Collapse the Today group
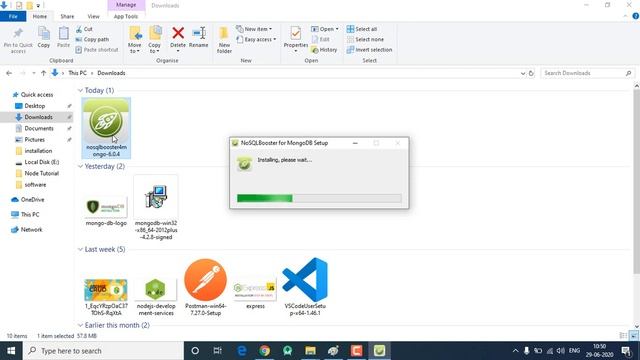 click(x=80, y=90)
